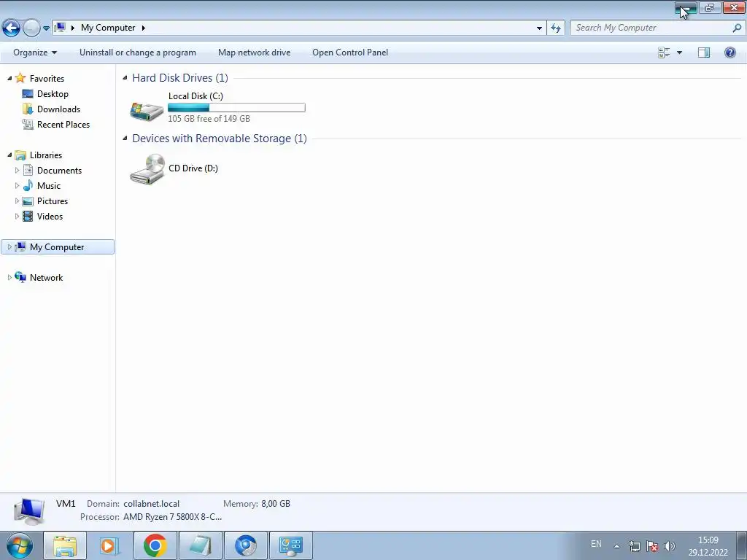The width and height of the screenshot is (747, 560).
Task: Click the collabnet.local domain value
Action: click(x=152, y=504)
